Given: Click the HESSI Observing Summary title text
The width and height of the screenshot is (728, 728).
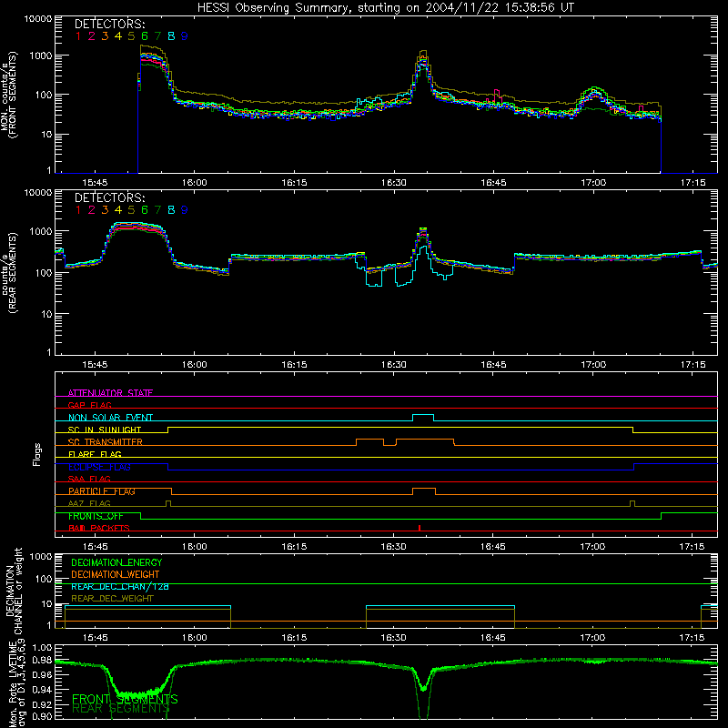Looking at the screenshot, I should tap(385, 7).
